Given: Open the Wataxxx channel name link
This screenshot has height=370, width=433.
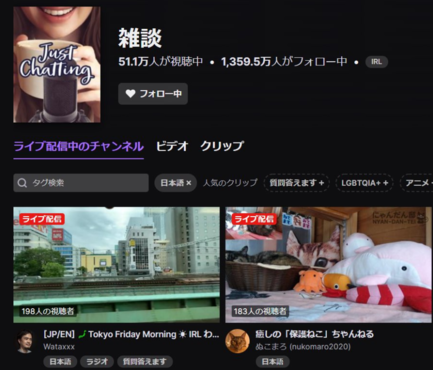Looking at the screenshot, I should coord(59,347).
